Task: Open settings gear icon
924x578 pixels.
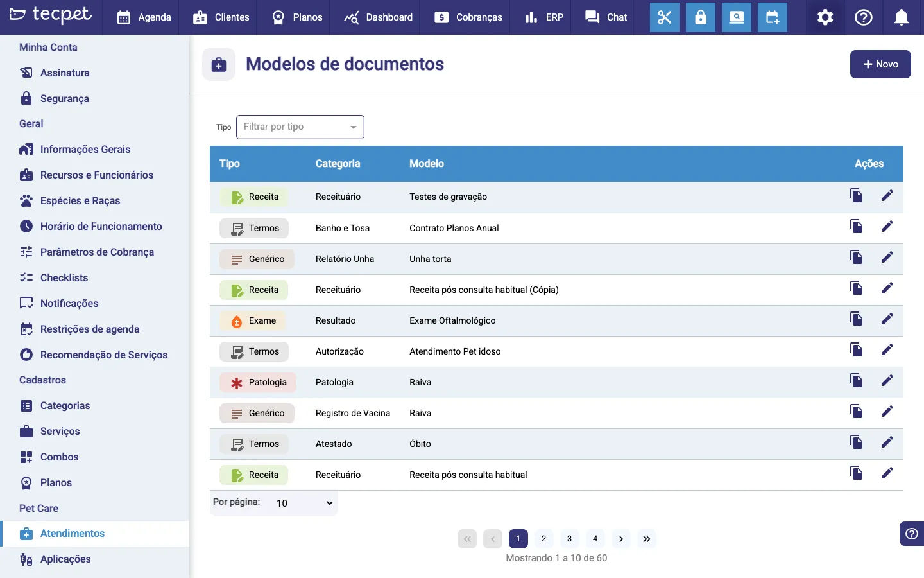Action: click(x=825, y=17)
